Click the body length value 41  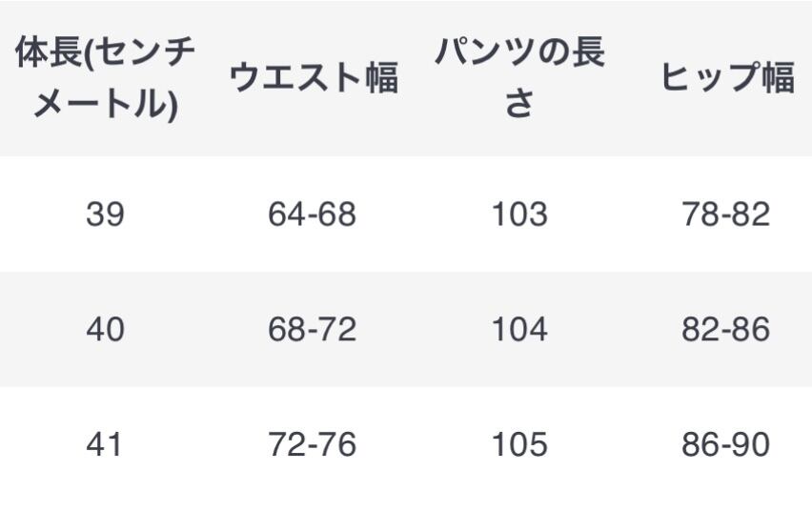point(105,444)
